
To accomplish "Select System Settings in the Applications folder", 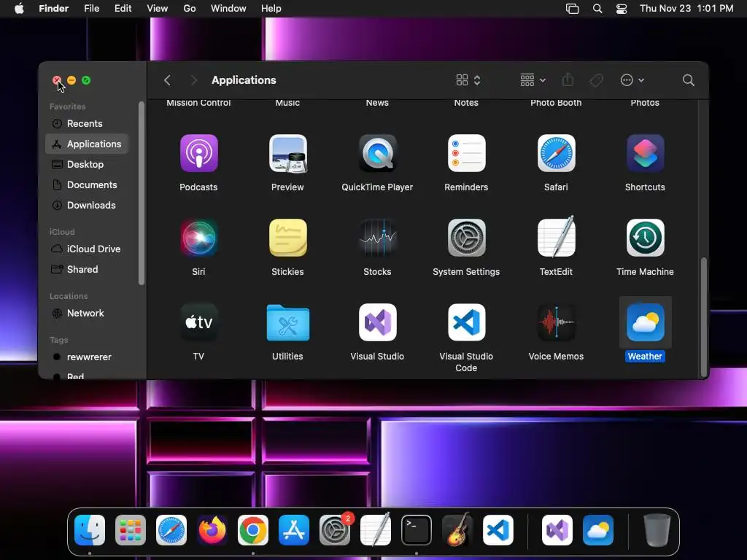I will 466,238.
